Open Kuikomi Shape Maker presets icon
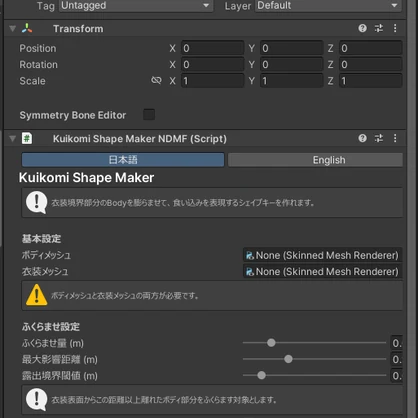This screenshot has width=418, height=418. pyautogui.click(x=379, y=138)
